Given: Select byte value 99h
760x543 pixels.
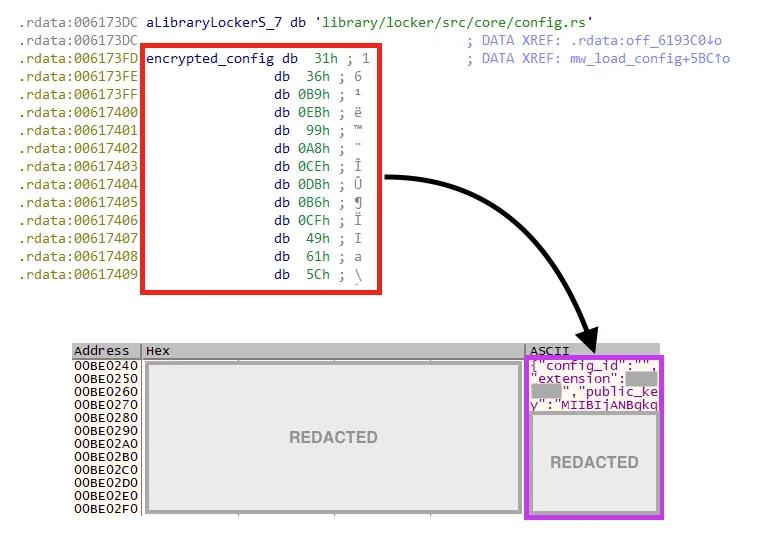Looking at the screenshot, I should click(x=318, y=130).
